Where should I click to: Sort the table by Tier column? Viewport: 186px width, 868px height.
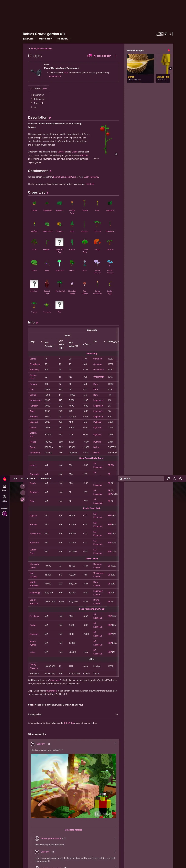[x=104, y=342]
